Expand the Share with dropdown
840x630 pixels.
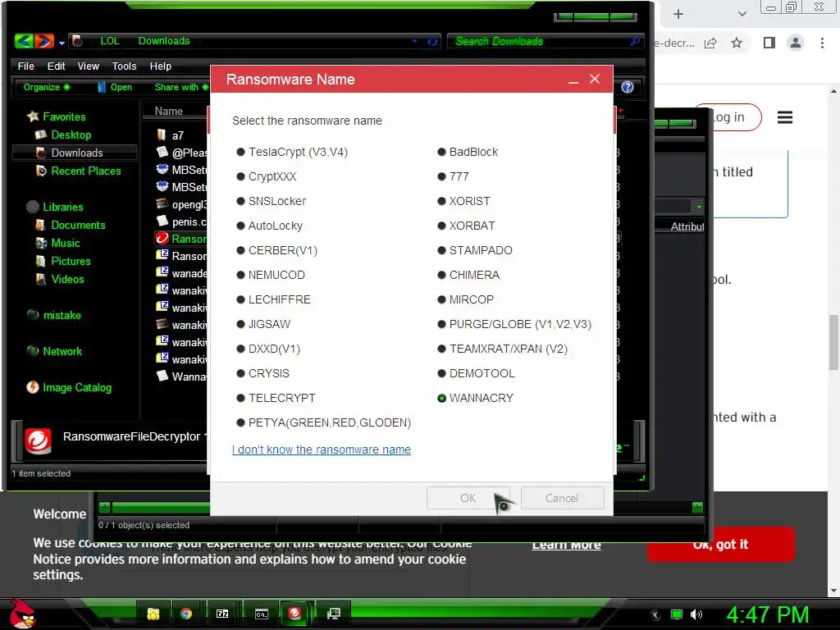(181, 87)
